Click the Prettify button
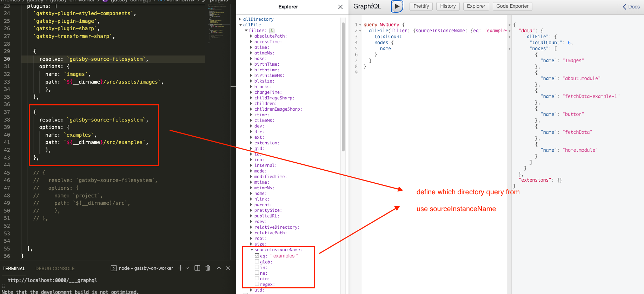The image size is (644, 294). point(421,6)
